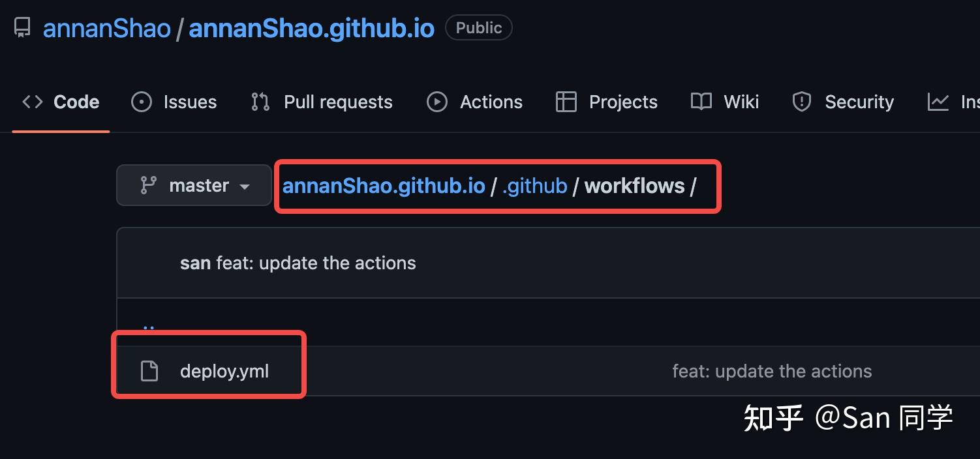980x459 pixels.
Task: Click the Issues circle icon
Action: click(x=141, y=102)
